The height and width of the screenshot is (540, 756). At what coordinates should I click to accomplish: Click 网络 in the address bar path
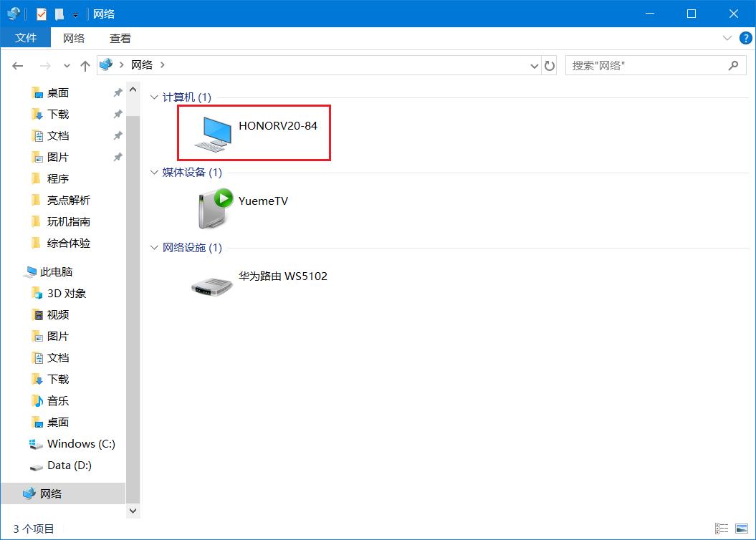[142, 64]
